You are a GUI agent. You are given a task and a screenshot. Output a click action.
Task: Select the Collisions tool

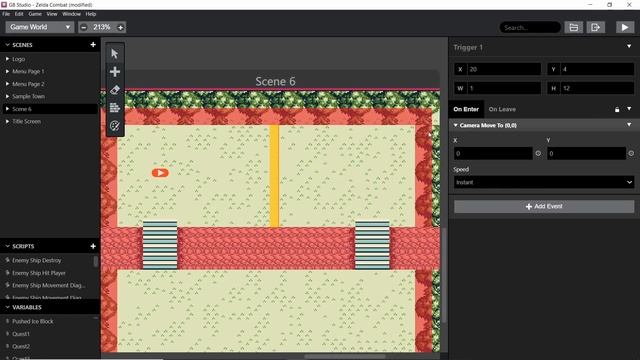click(x=115, y=107)
